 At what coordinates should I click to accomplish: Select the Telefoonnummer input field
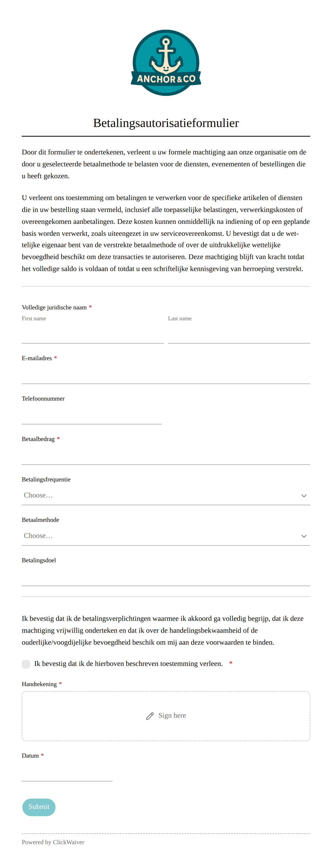click(92, 415)
